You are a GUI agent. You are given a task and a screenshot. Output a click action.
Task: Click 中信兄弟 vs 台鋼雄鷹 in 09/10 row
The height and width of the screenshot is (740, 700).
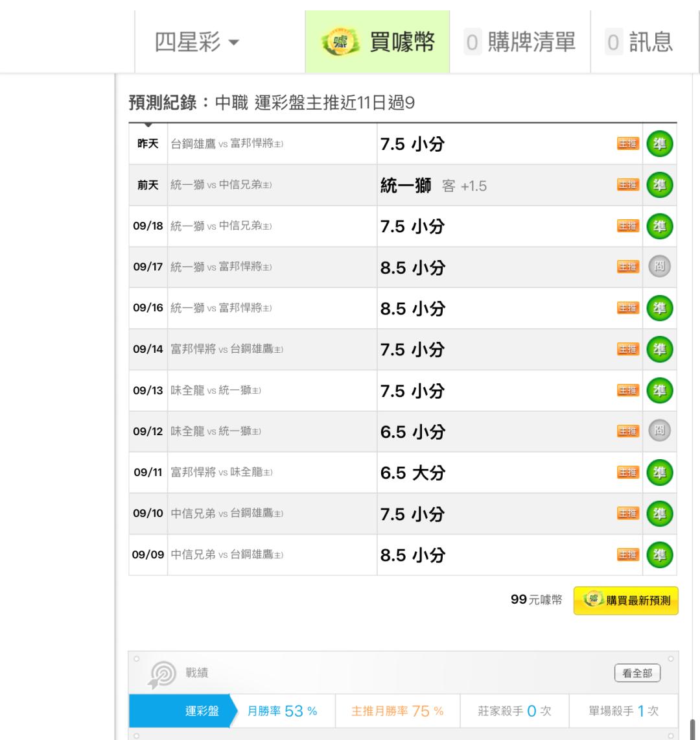coord(227,514)
